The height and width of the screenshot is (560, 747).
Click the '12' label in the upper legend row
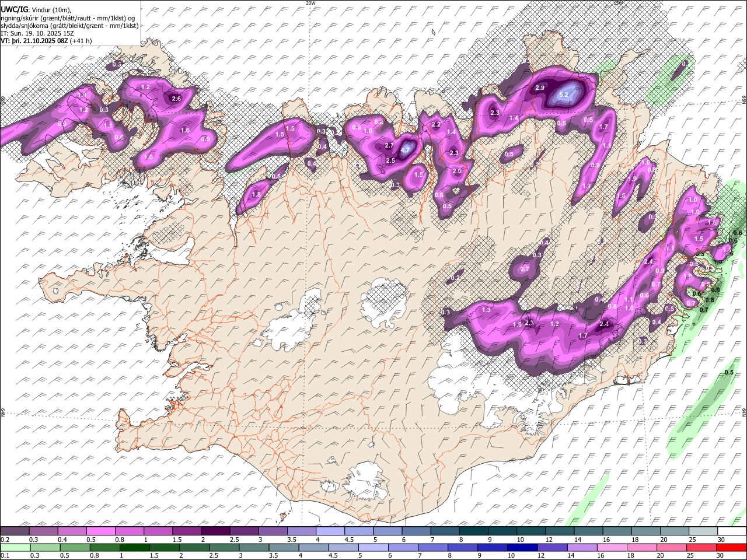pyautogui.click(x=549, y=540)
